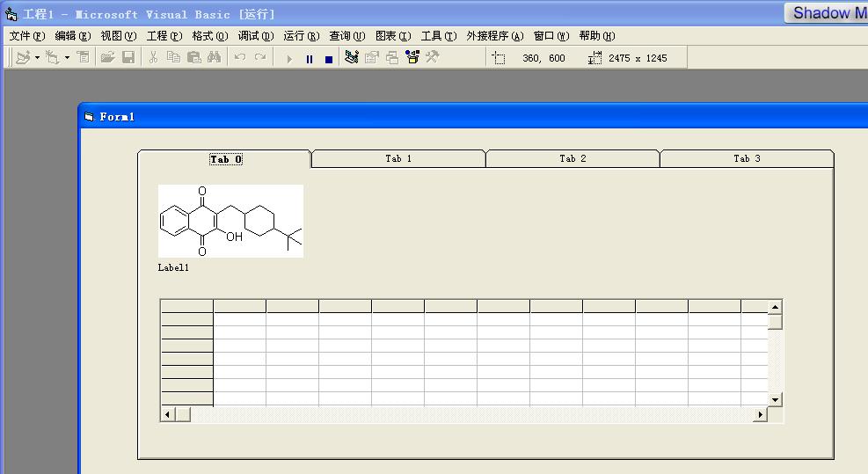Click the Visual Basic title bar icon

tap(11, 14)
